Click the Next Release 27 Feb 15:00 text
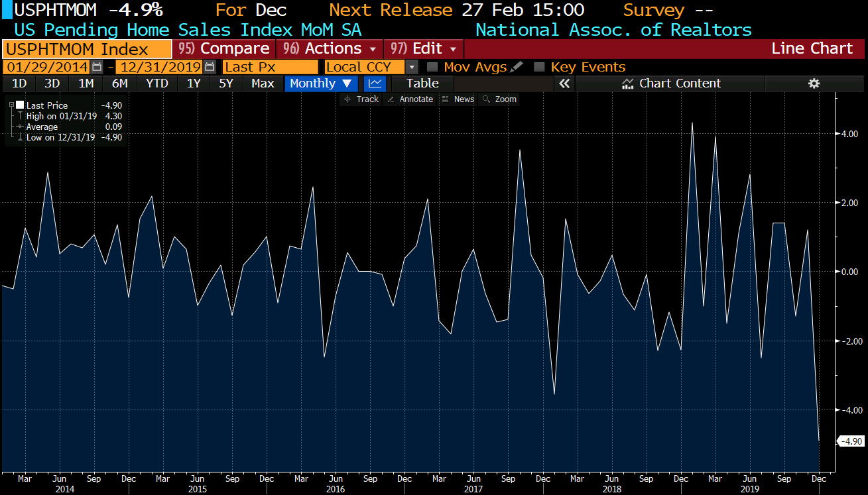Viewport: 868px width, 495px height. (x=458, y=10)
